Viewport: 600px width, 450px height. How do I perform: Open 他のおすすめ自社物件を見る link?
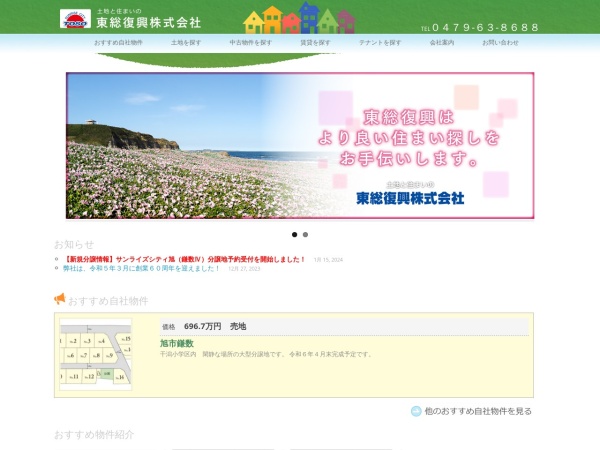point(478,411)
